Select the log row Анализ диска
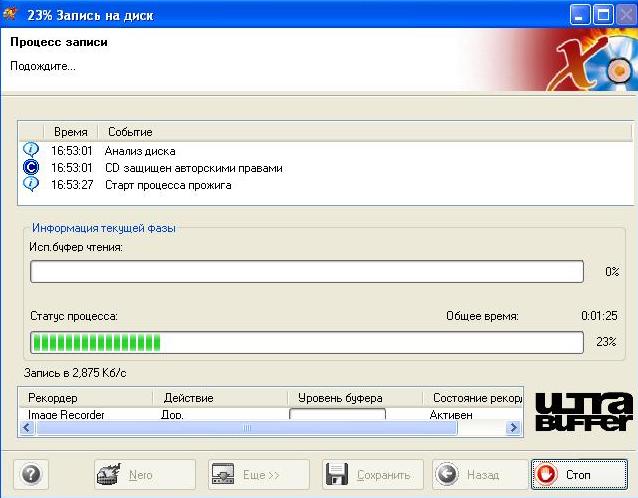 point(326,151)
